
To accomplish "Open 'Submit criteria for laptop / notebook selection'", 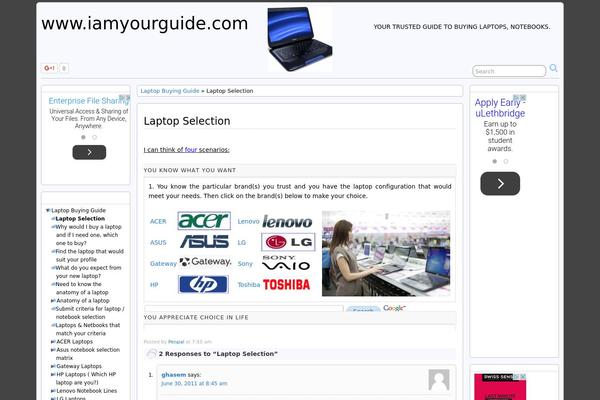I will point(90,313).
